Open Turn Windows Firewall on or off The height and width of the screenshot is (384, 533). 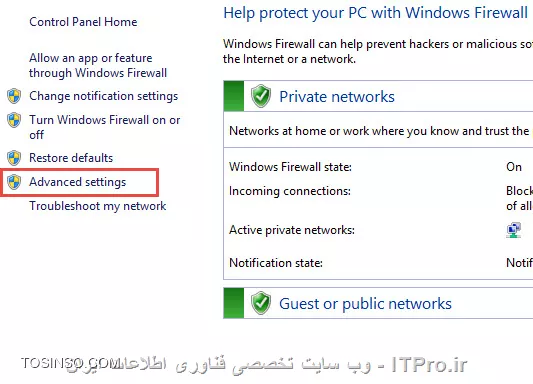(x=105, y=127)
